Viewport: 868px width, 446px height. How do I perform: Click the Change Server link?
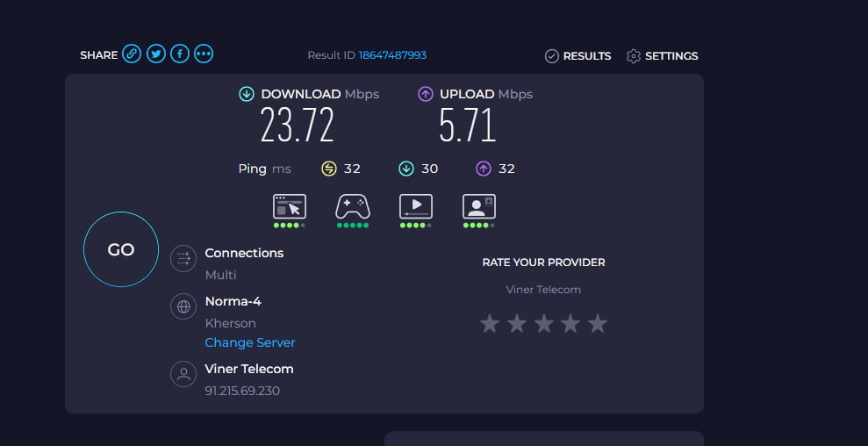tap(249, 342)
